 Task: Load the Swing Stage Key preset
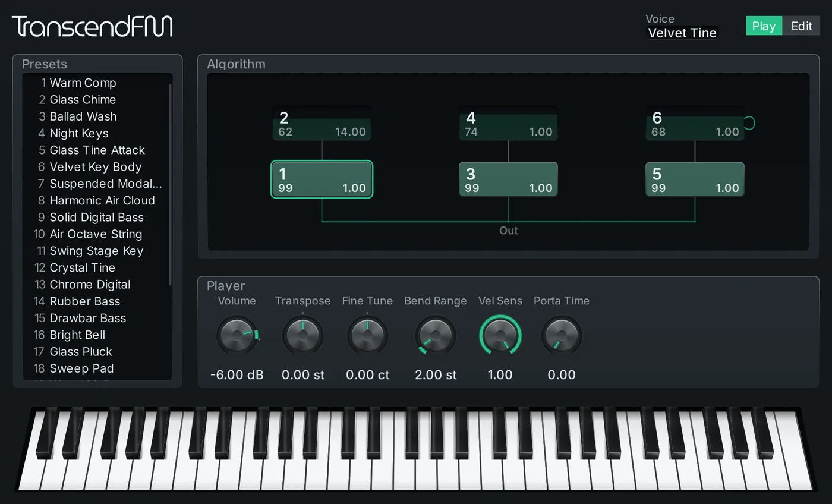tap(97, 251)
